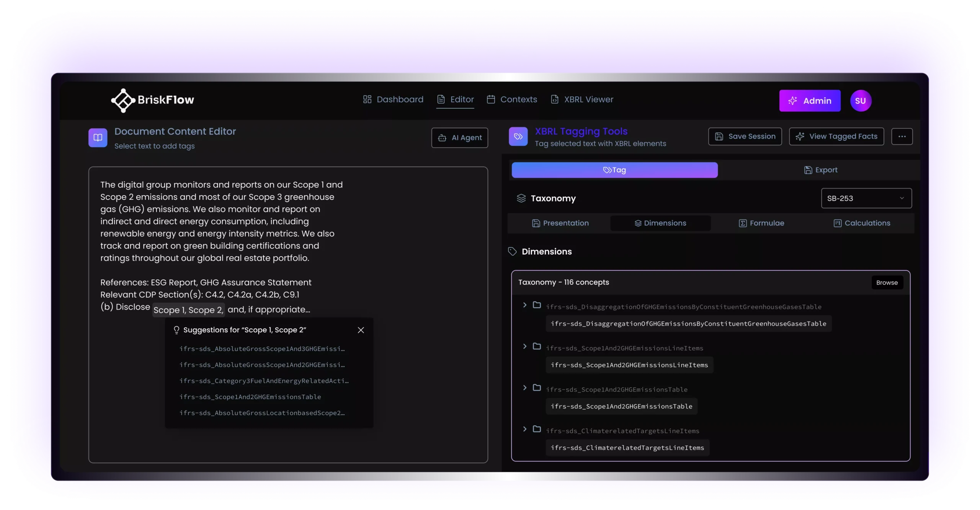
Task: Close the suggestions popup
Action: (361, 330)
